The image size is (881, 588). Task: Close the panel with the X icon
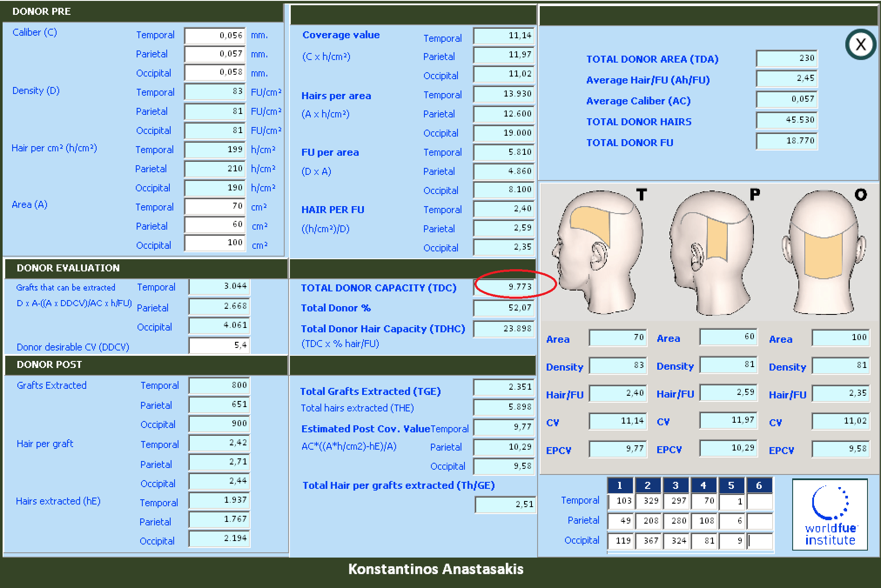coord(861,44)
